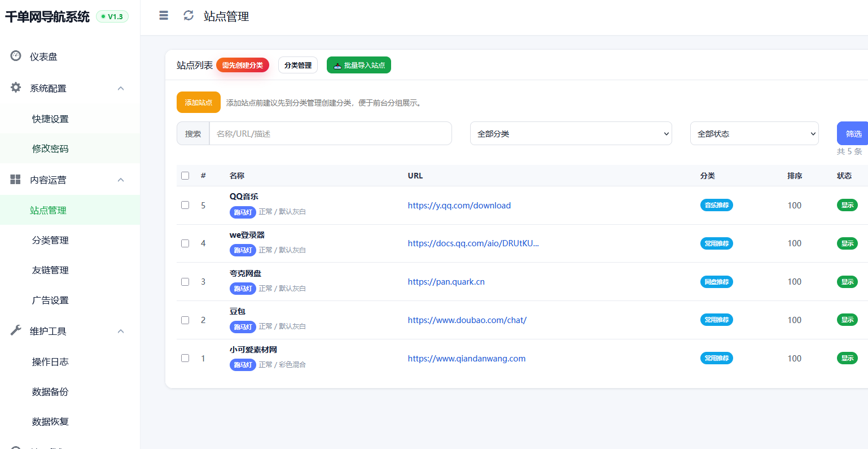
Task: Click the orange 添加站点 button
Action: [199, 102]
